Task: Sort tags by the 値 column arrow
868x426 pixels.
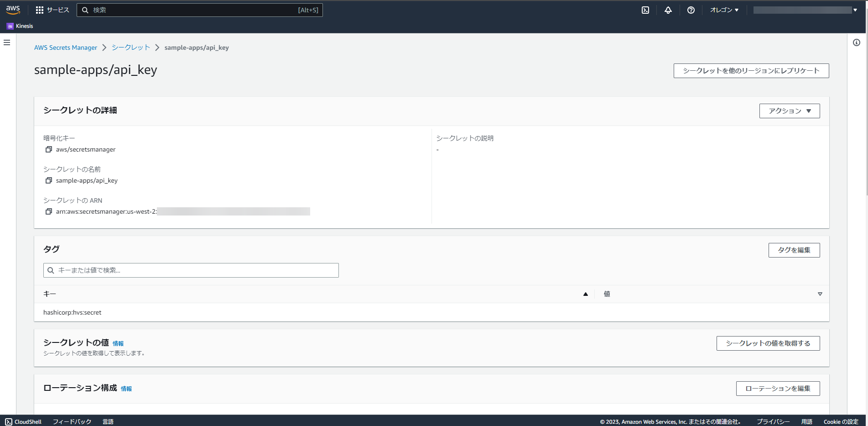Action: [820, 294]
